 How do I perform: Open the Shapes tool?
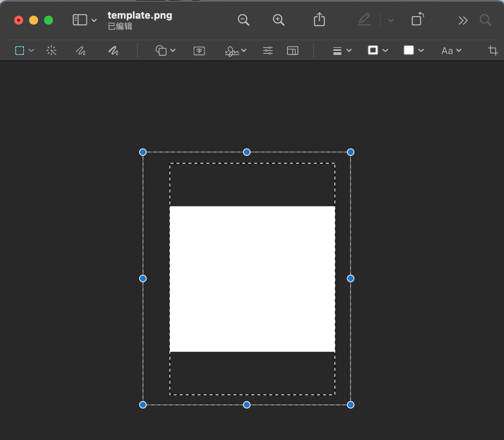[161, 50]
